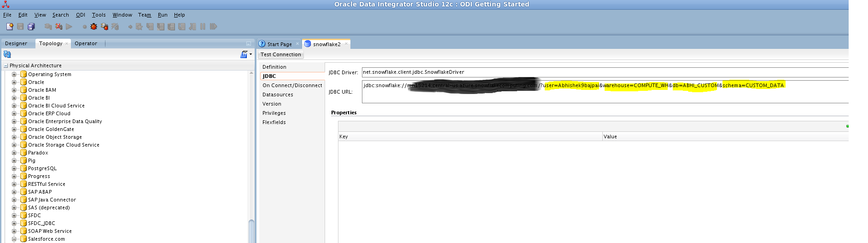Click the Value column header
868x243 pixels.
726,136
